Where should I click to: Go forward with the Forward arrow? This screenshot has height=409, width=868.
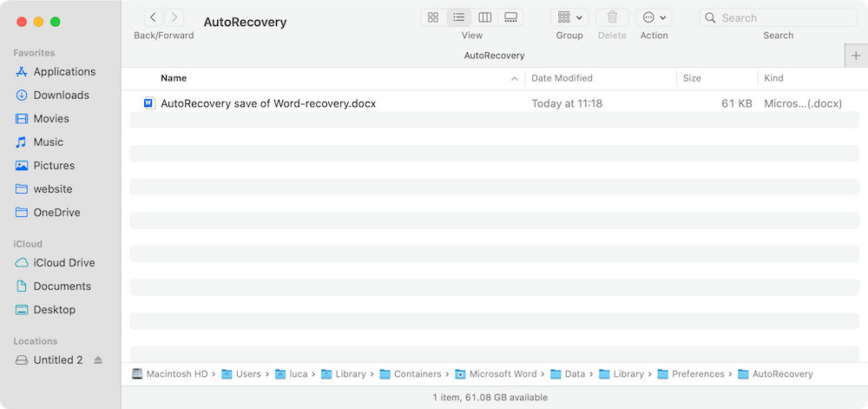tap(174, 17)
